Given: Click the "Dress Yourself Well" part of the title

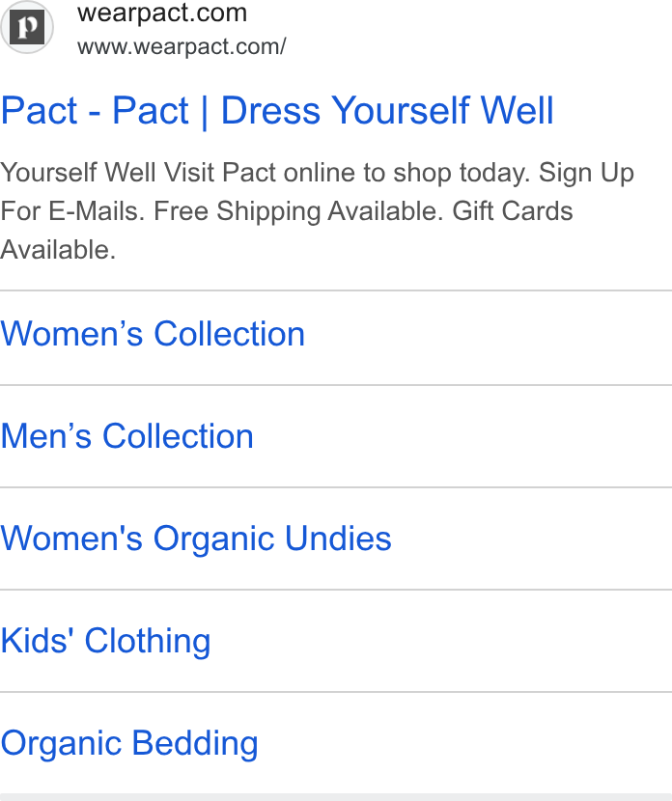Looking at the screenshot, I should (x=387, y=110).
